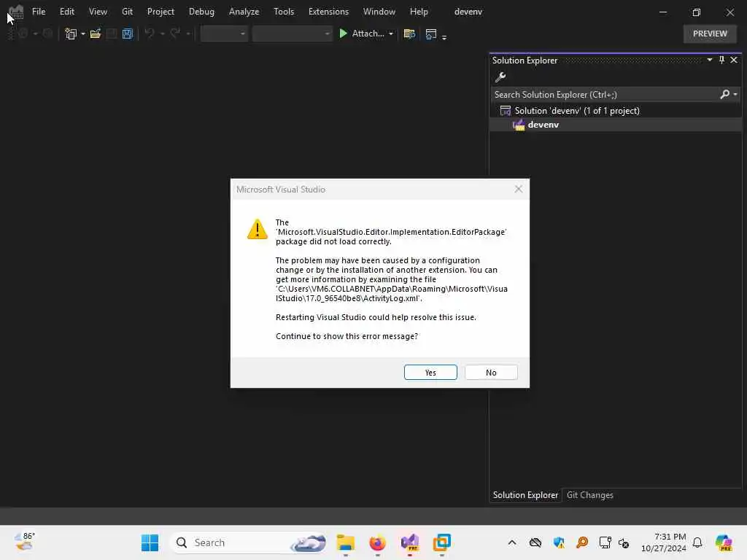Click the warning triangle icon in dialog

(258, 230)
